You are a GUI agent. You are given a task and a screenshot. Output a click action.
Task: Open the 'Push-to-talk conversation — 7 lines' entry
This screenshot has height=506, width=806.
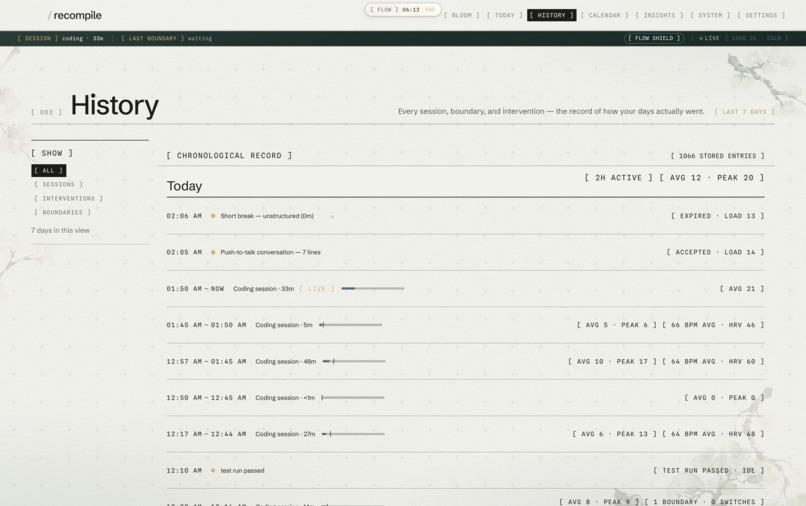[270, 252]
